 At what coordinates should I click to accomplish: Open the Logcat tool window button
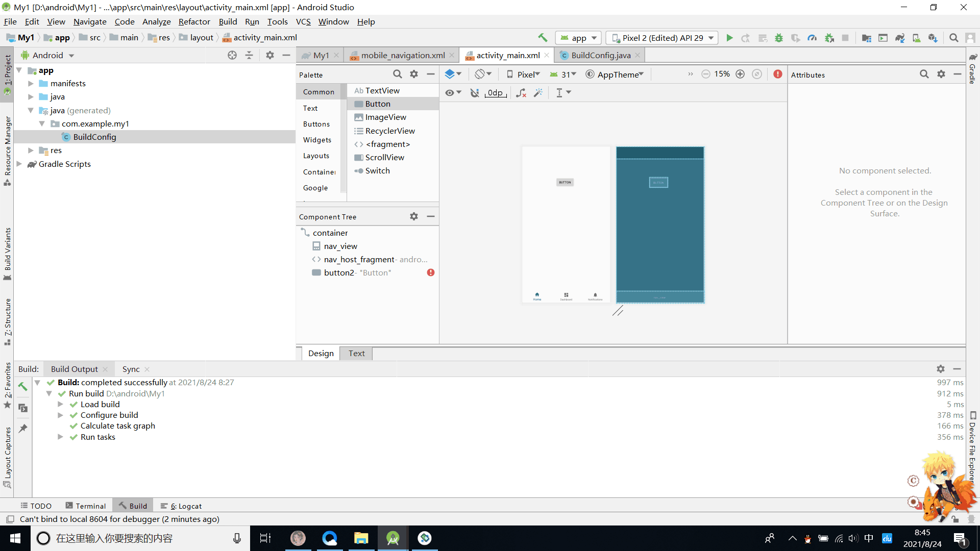coord(181,506)
